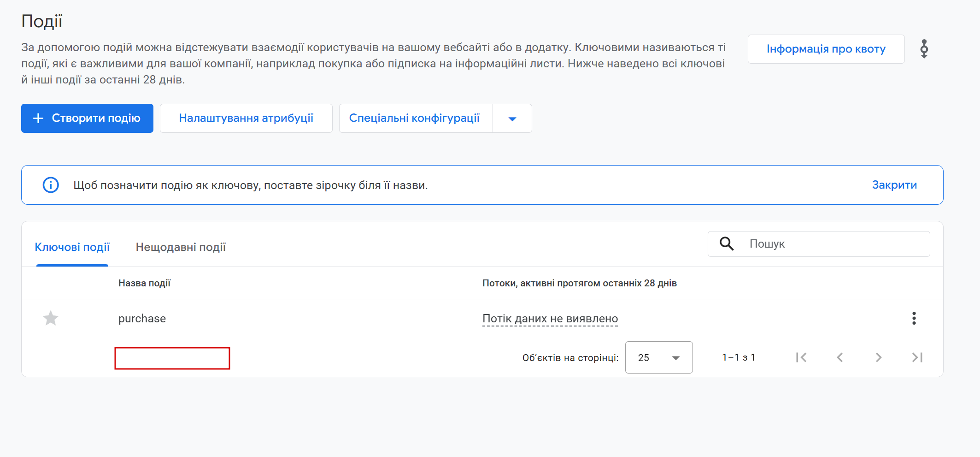980x457 pixels.
Task: Open Налаштування атрибуції settings
Action: pos(246,119)
